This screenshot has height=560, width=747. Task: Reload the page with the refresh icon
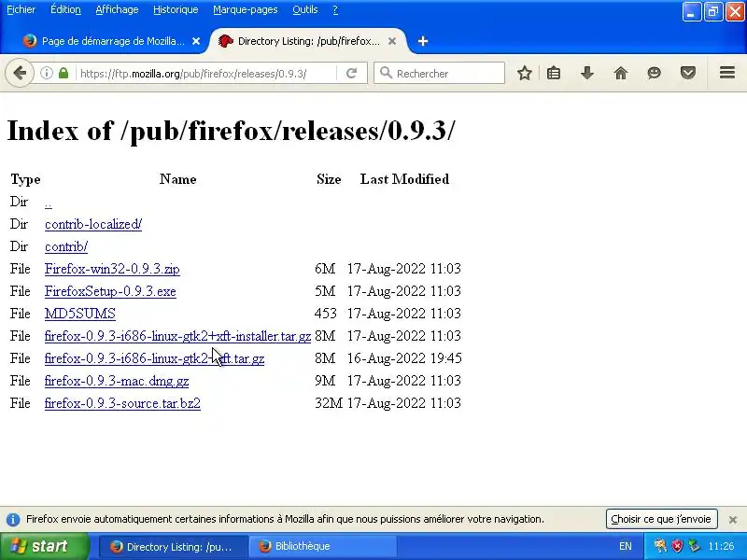pos(352,74)
